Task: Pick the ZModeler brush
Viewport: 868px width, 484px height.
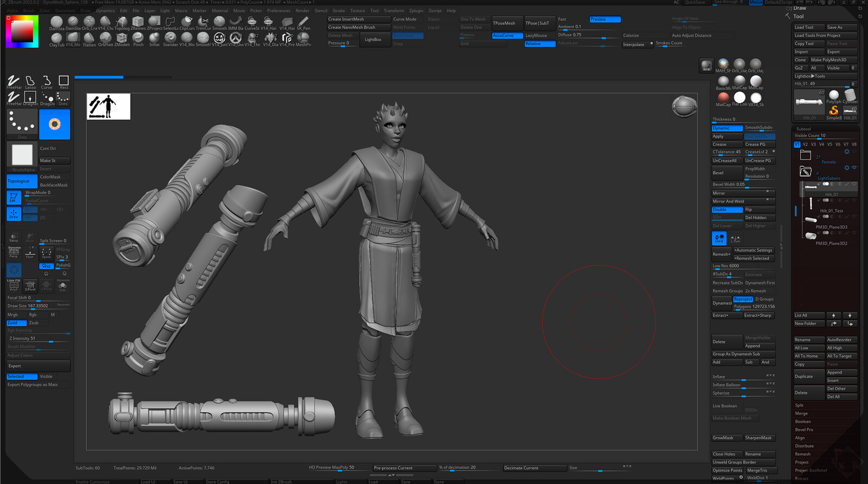Action: pyautogui.click(x=122, y=39)
